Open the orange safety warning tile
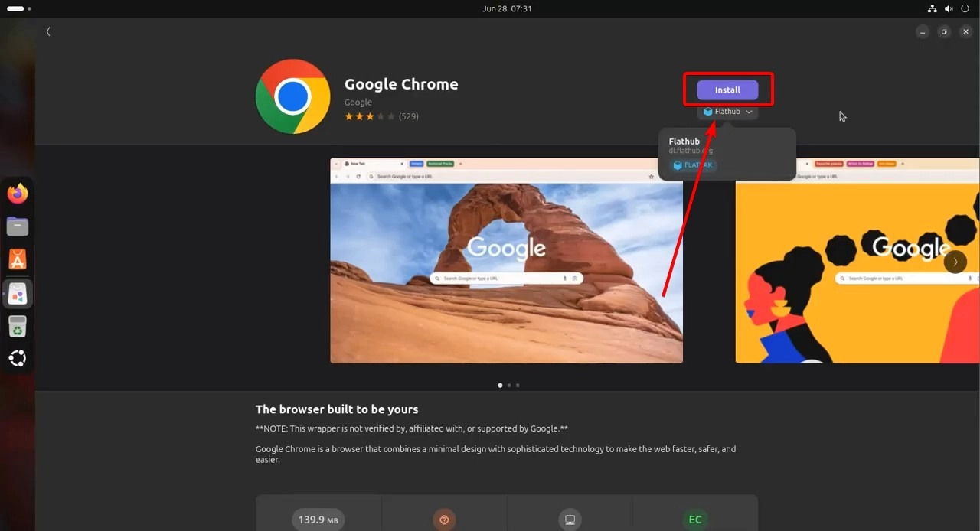Viewport: 980px width, 531px height. coord(444,513)
